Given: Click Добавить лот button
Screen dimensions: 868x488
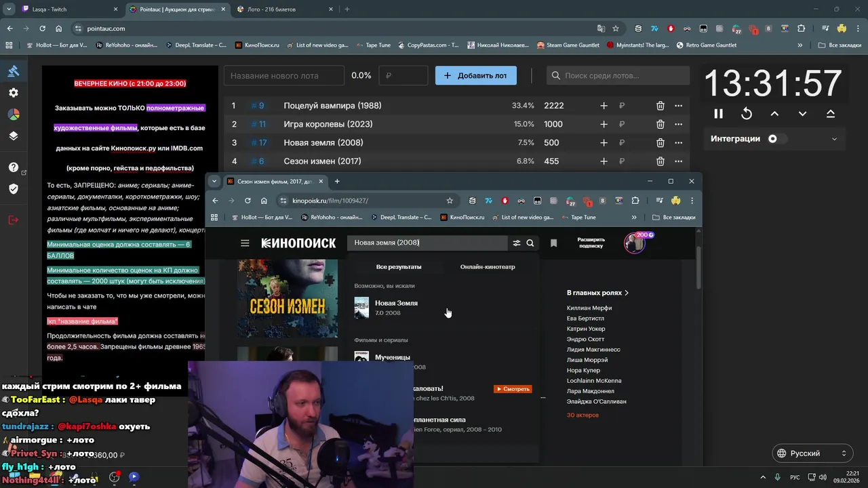Looking at the screenshot, I should (x=476, y=75).
